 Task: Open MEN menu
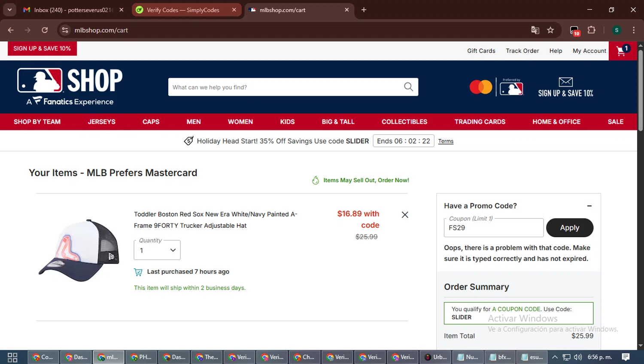(x=194, y=122)
